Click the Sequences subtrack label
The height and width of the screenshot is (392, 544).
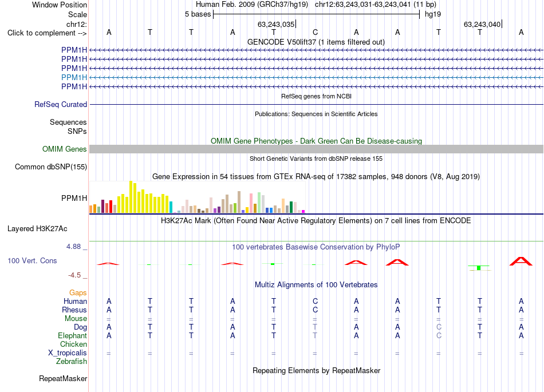pyautogui.click(x=68, y=122)
